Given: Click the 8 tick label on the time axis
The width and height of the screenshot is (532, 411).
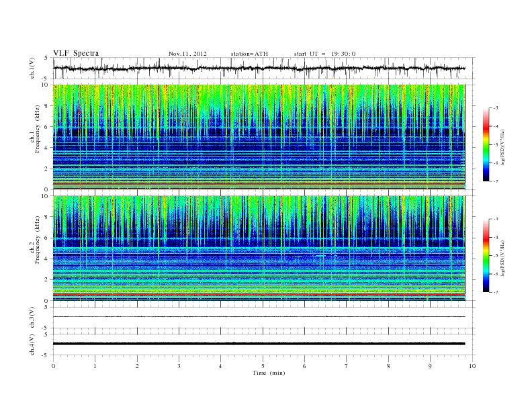Looking at the screenshot, I should point(388,366).
